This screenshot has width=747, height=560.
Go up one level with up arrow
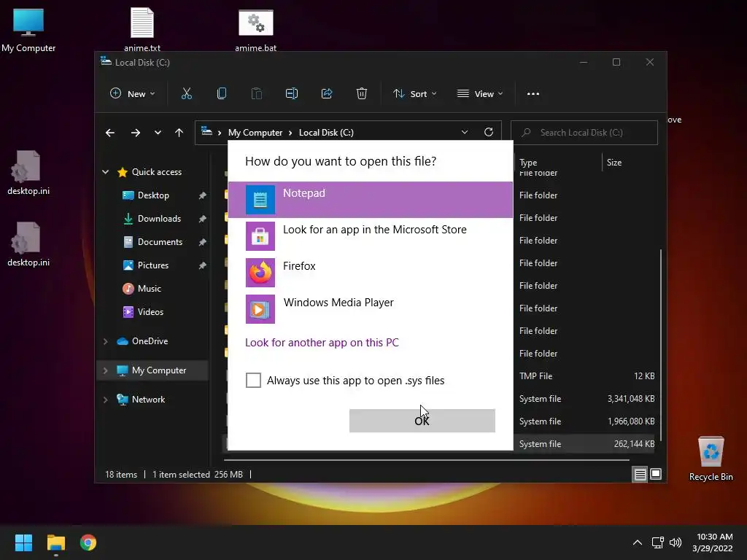pos(179,133)
